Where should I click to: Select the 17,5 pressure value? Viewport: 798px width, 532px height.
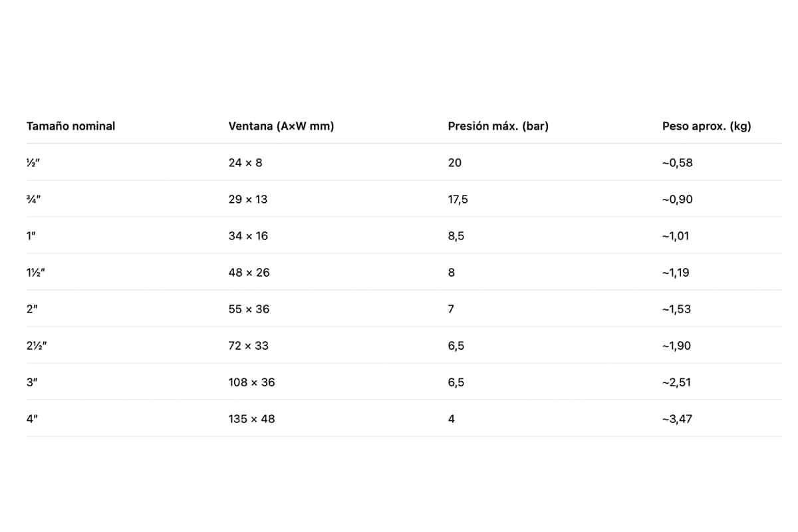pos(458,199)
